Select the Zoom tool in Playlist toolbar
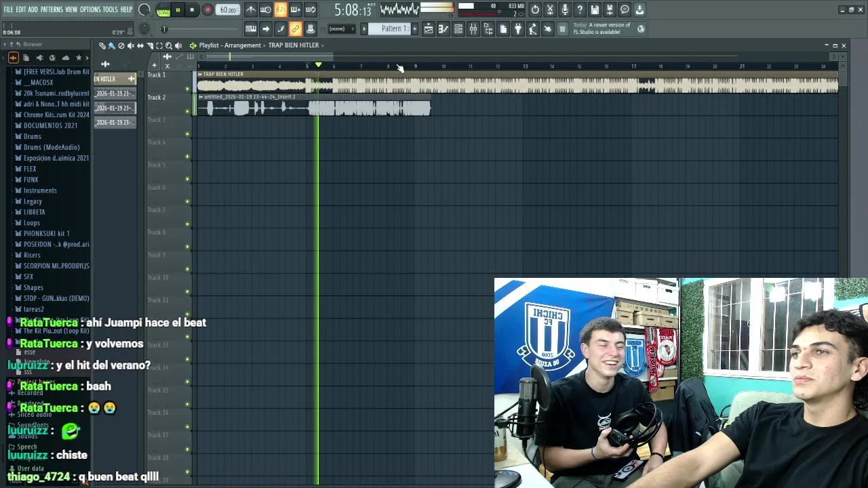868x488 pixels. tap(169, 45)
